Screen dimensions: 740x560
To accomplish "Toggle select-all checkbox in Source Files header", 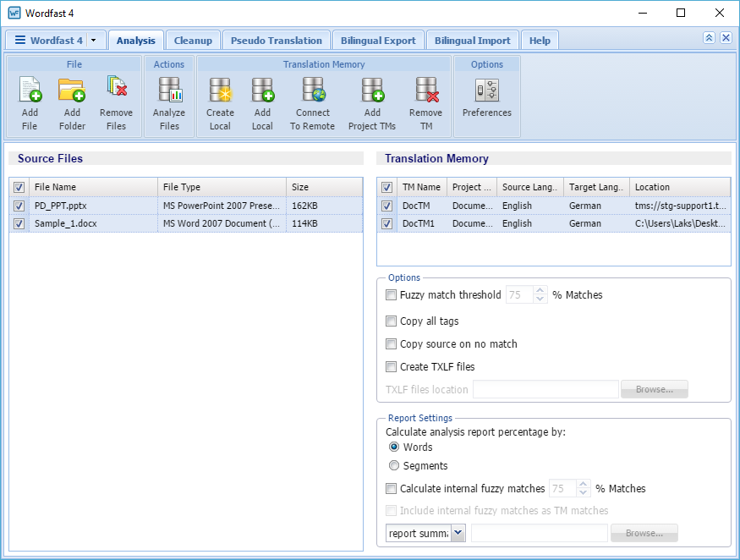I will point(19,188).
